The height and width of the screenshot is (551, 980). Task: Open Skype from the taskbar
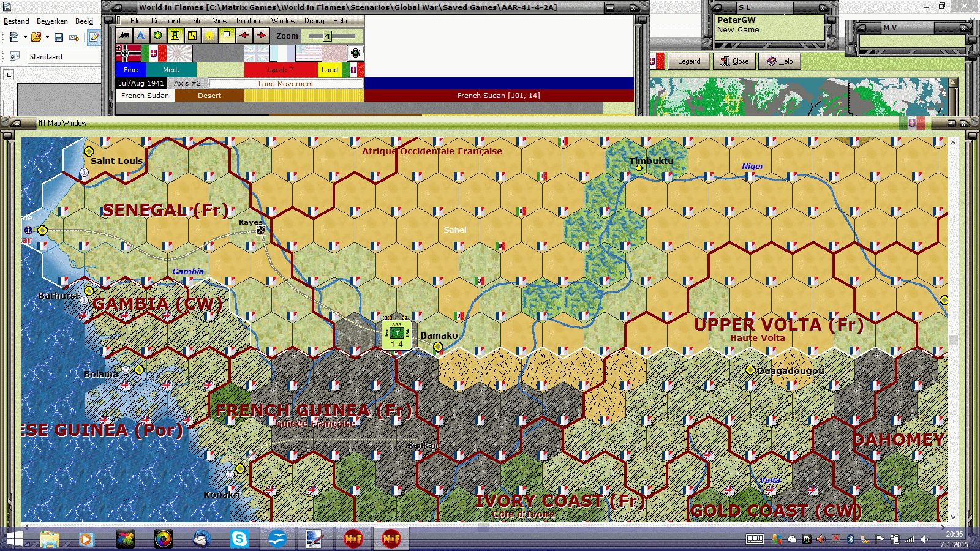click(239, 539)
